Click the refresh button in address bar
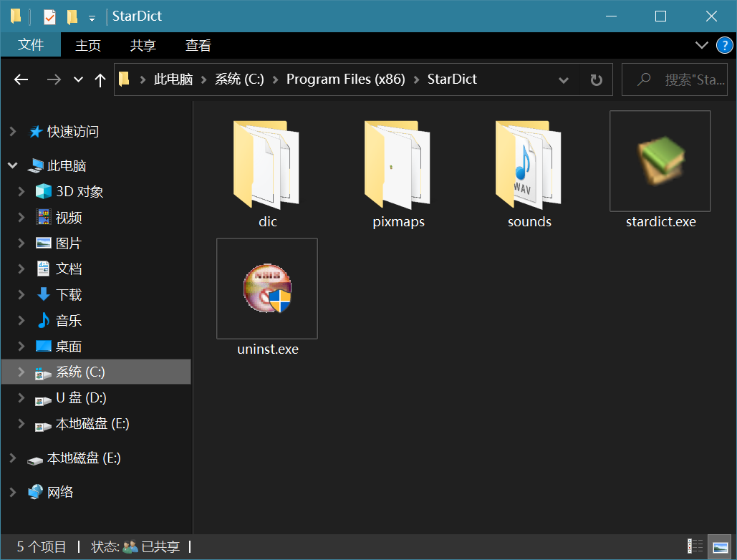This screenshot has height=560, width=737. coord(596,79)
